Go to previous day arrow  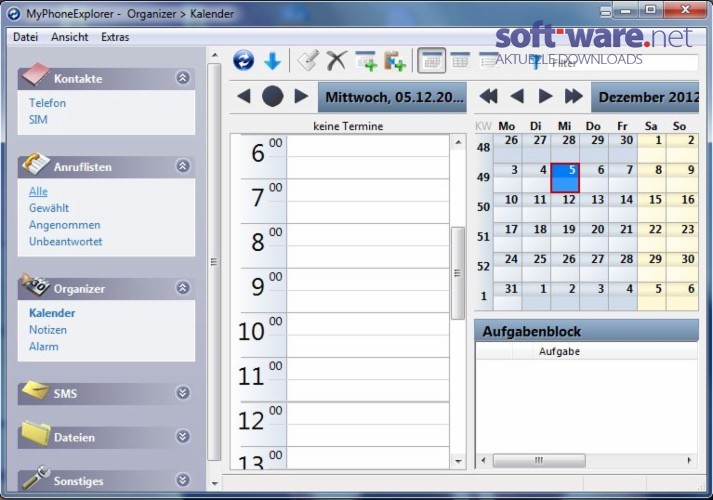pos(244,96)
